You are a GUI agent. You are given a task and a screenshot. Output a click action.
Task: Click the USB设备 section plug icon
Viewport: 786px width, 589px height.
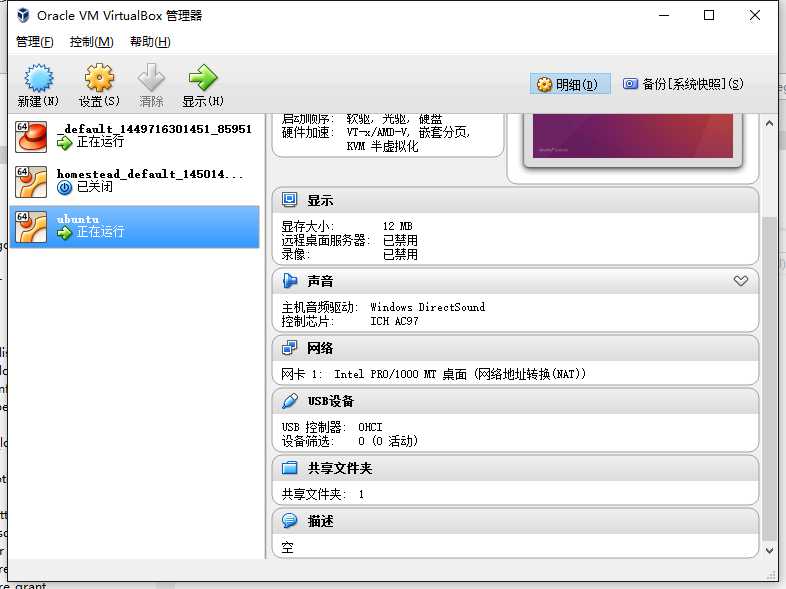pos(289,401)
